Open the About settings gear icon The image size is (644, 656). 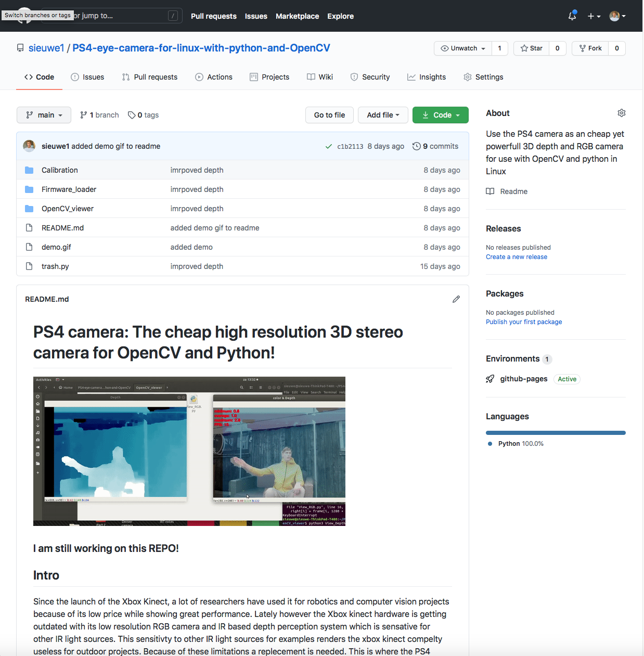(x=622, y=113)
